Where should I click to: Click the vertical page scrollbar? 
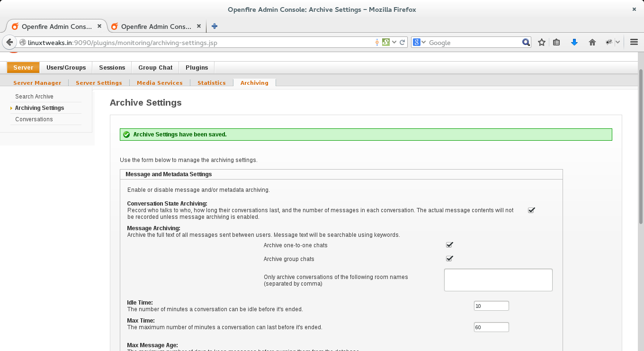pos(641,147)
